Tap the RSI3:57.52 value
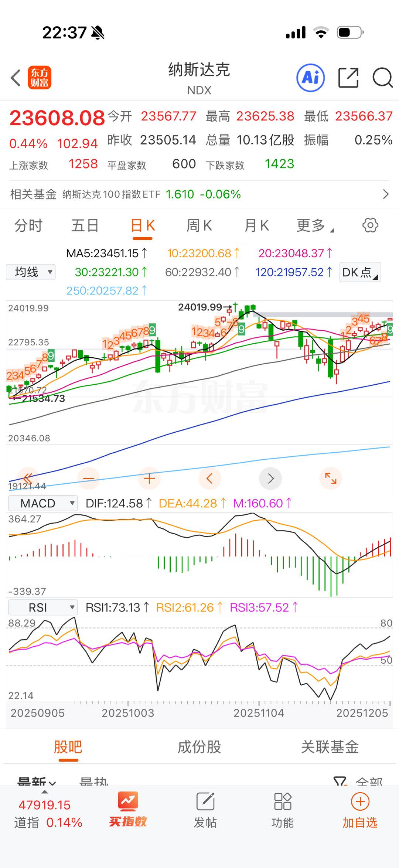 coord(264,607)
